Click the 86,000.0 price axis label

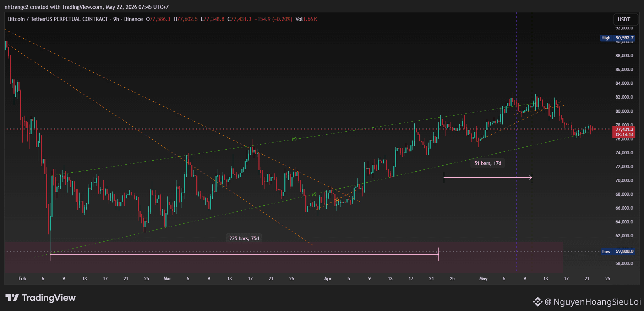[x=624, y=70]
